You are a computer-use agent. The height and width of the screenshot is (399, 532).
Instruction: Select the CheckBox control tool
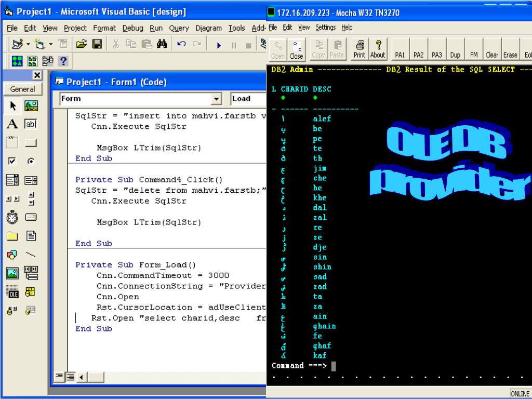click(x=13, y=161)
